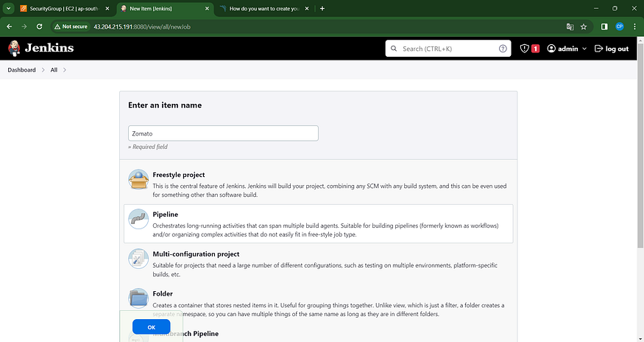Click the Enter an item name heading

click(x=165, y=105)
